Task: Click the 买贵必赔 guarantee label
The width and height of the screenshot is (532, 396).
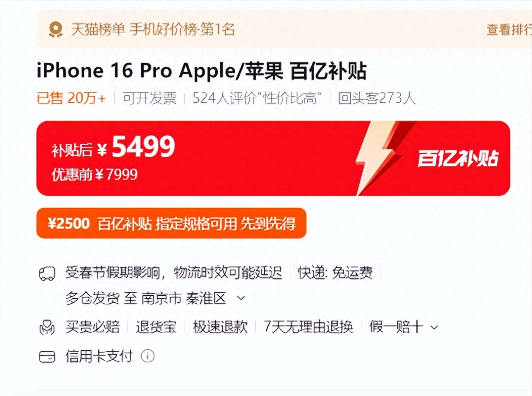Action: click(x=93, y=327)
